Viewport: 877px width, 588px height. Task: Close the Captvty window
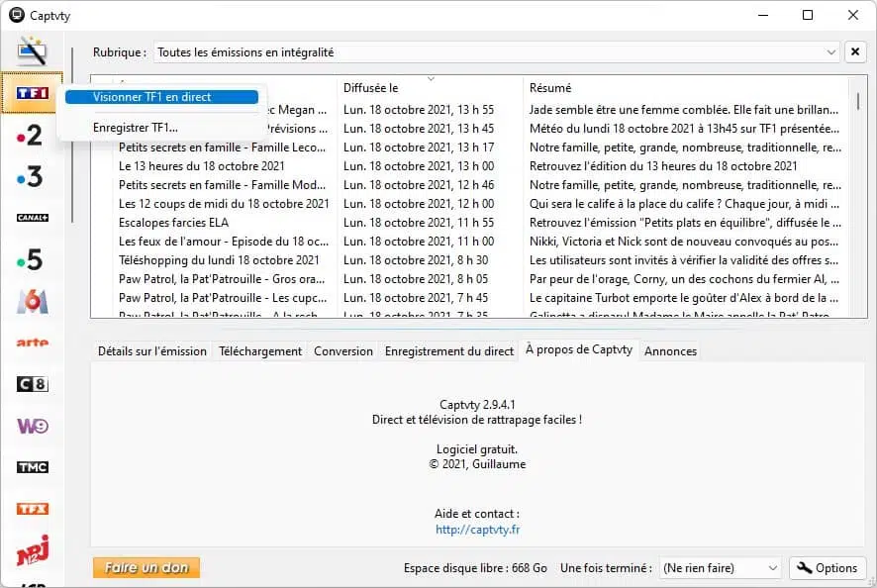click(x=853, y=15)
